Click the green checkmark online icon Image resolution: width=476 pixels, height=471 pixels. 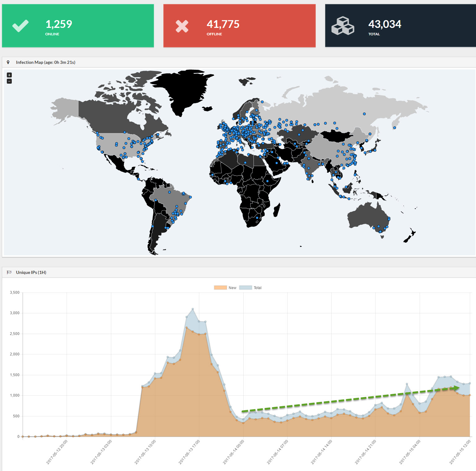pos(20,26)
